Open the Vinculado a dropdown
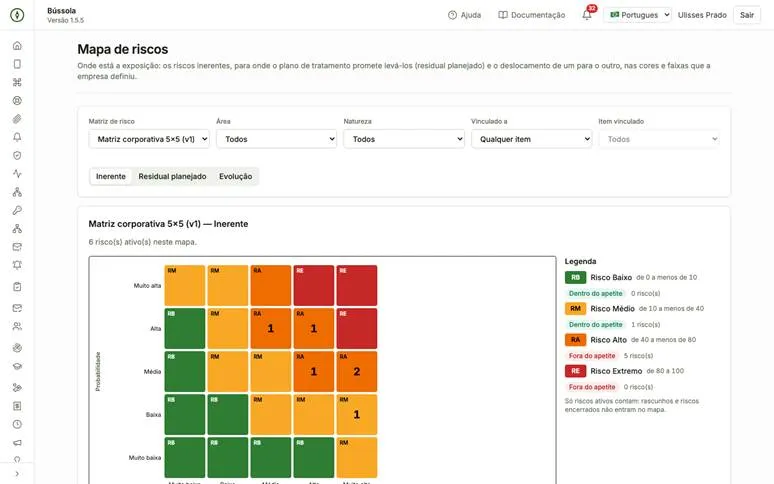 point(532,139)
